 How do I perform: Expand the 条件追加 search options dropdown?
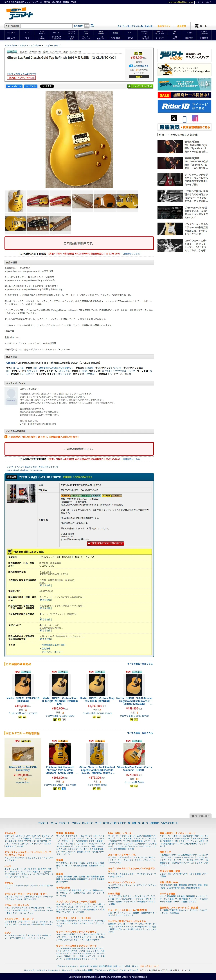click(78, 26)
